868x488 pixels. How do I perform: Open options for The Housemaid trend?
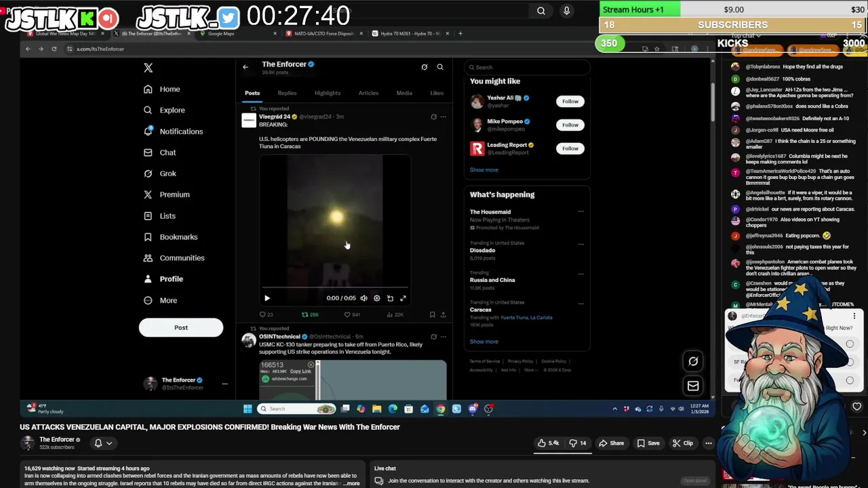pos(580,211)
